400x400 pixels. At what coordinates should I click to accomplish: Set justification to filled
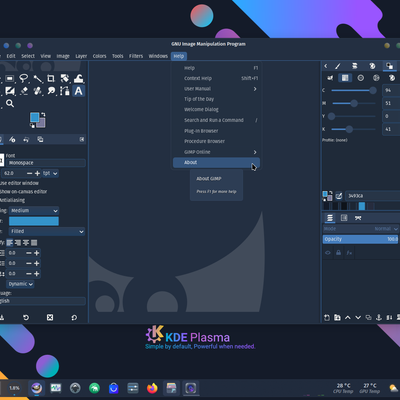coord(34,243)
